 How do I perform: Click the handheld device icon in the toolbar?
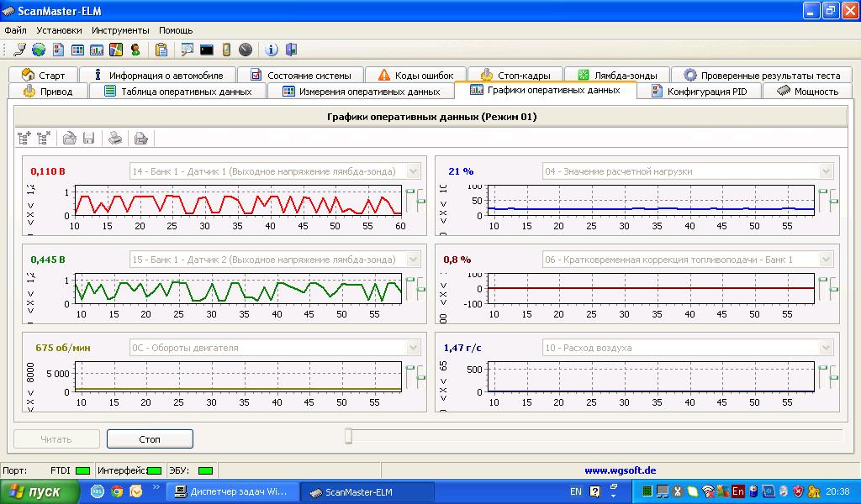[x=226, y=50]
